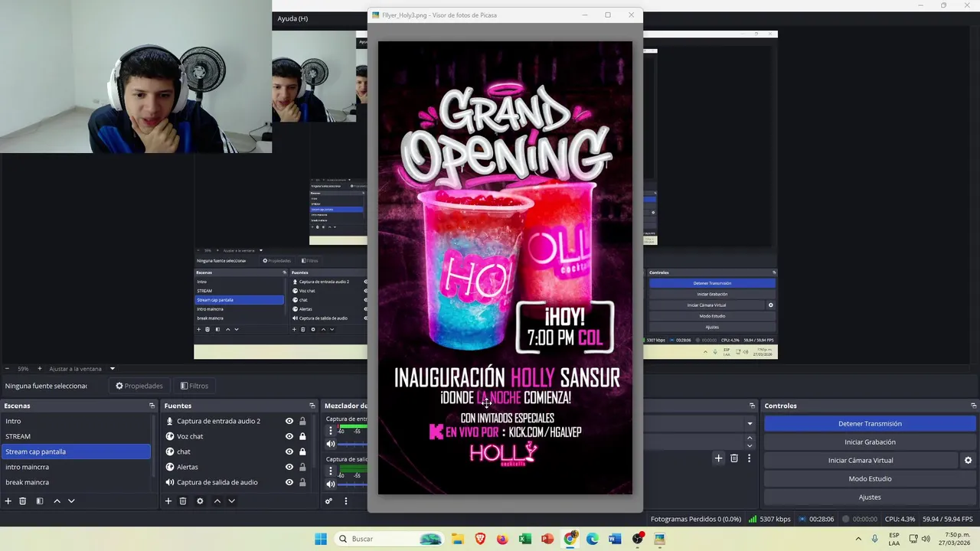Toggle lock on Alertas source
This screenshot has width=980, height=551.
coord(302,467)
